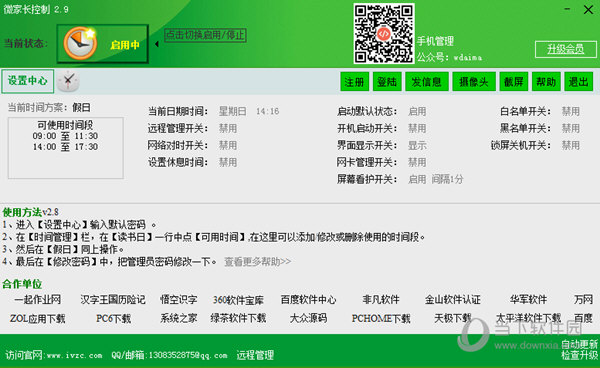Screen dimensions: 600x368
Task: Click the 登陆 button
Action: [387, 81]
